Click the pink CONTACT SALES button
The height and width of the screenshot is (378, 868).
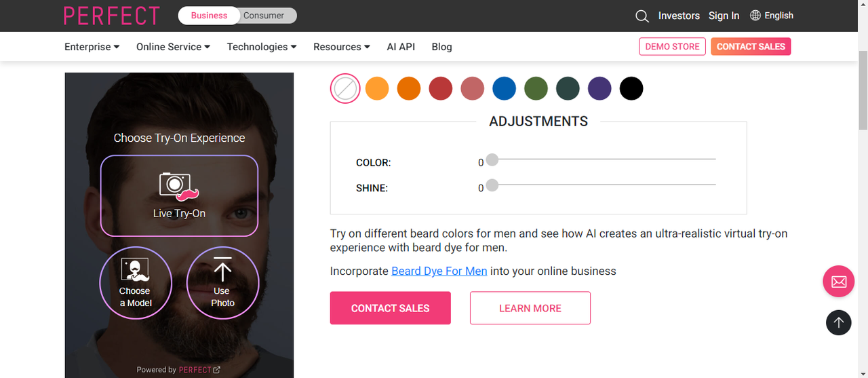[x=390, y=308]
